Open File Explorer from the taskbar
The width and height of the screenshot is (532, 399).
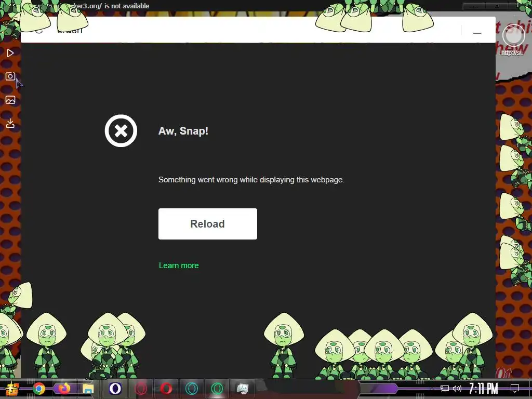(88, 389)
